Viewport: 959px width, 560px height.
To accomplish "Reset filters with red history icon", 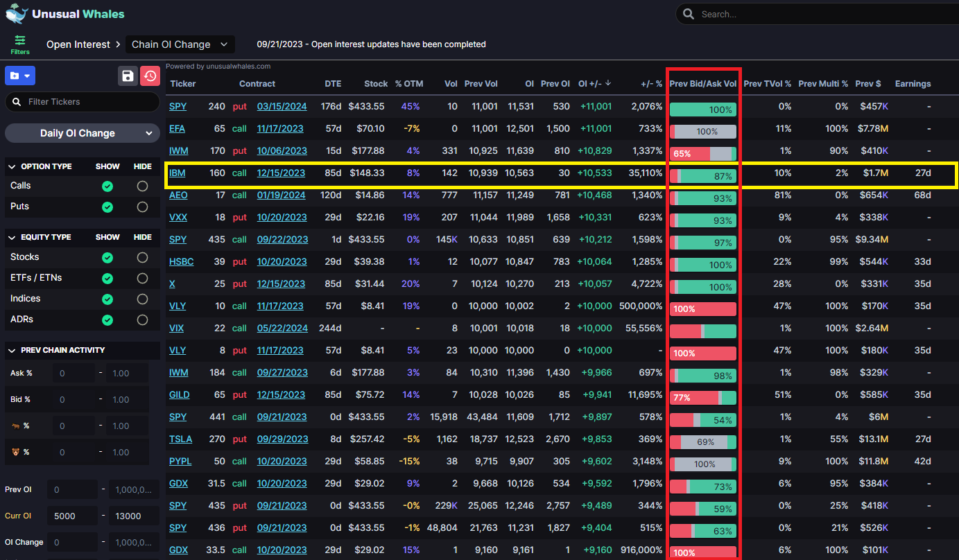I will click(x=150, y=76).
